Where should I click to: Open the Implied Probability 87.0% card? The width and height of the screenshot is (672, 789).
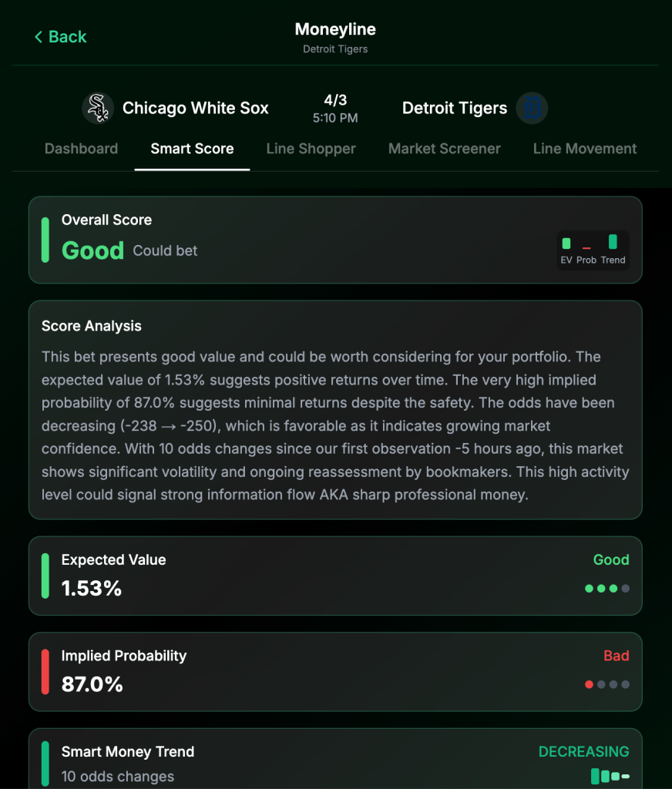[335, 672]
